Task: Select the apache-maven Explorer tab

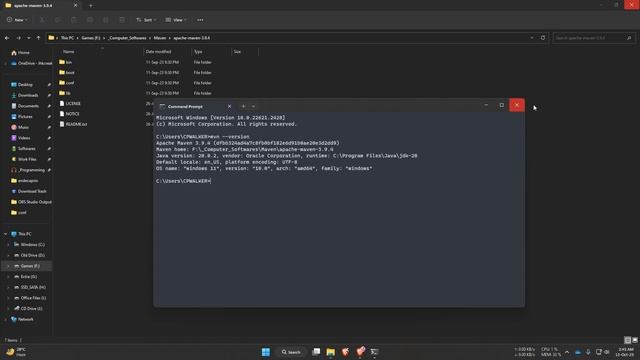Action: (x=41, y=5)
